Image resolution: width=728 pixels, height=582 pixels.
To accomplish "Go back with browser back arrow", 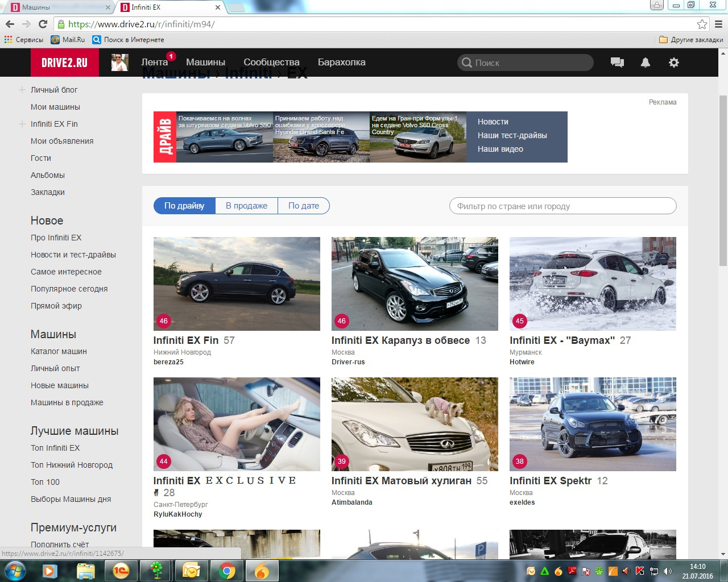I will [x=10, y=24].
